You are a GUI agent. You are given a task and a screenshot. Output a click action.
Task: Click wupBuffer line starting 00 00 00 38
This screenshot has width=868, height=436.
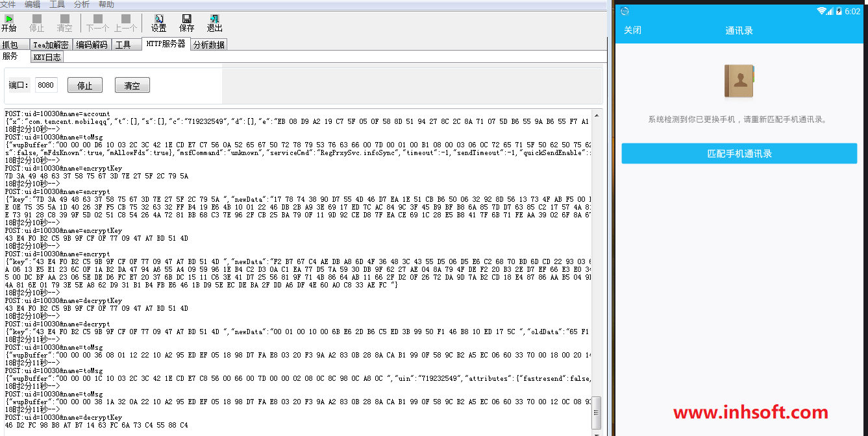(x=298, y=402)
